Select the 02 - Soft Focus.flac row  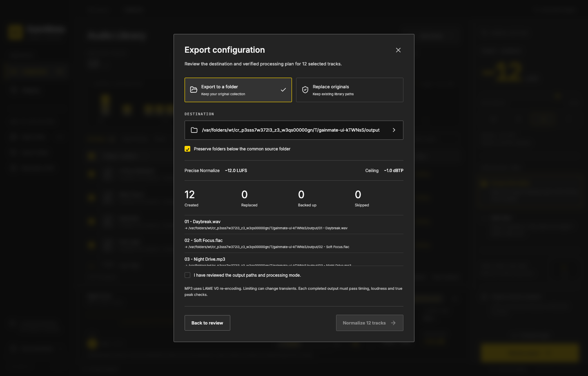[x=294, y=244]
